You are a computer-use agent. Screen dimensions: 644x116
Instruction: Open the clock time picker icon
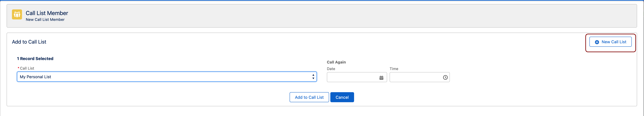445,78
